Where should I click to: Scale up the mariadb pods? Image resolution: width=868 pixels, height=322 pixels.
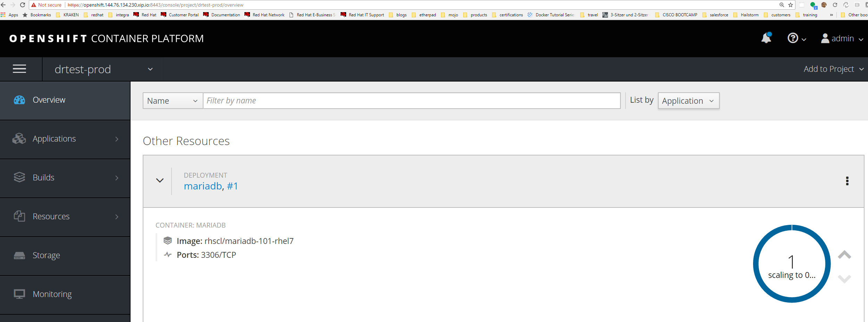tap(844, 255)
